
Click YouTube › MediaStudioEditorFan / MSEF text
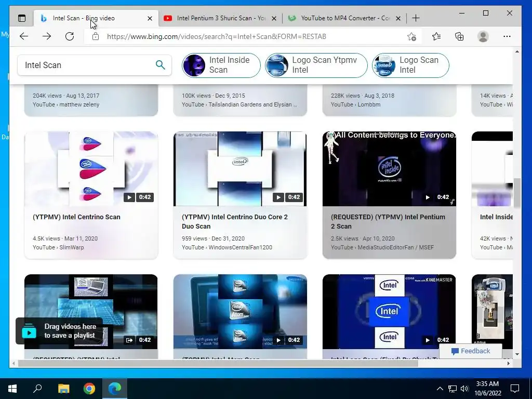click(382, 247)
